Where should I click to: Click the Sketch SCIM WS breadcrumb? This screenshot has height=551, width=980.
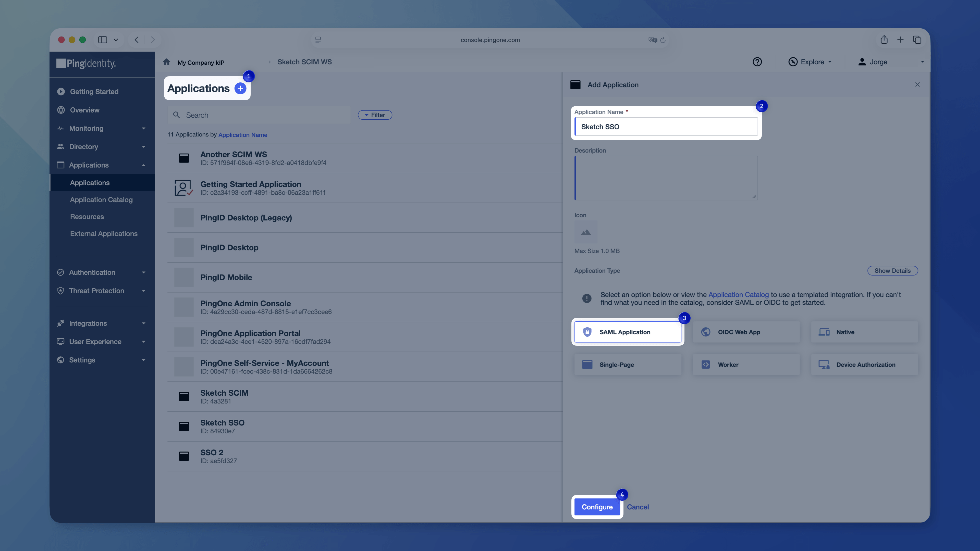304,61
